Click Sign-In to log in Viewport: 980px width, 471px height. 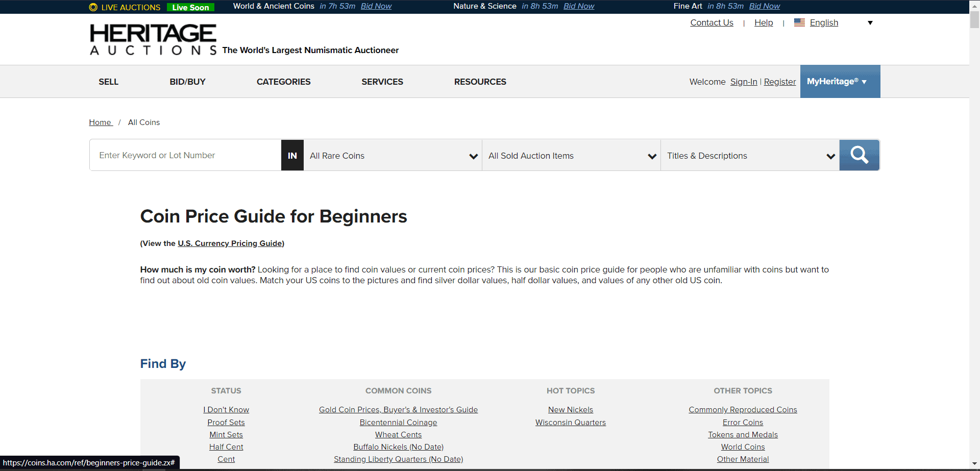(x=743, y=82)
